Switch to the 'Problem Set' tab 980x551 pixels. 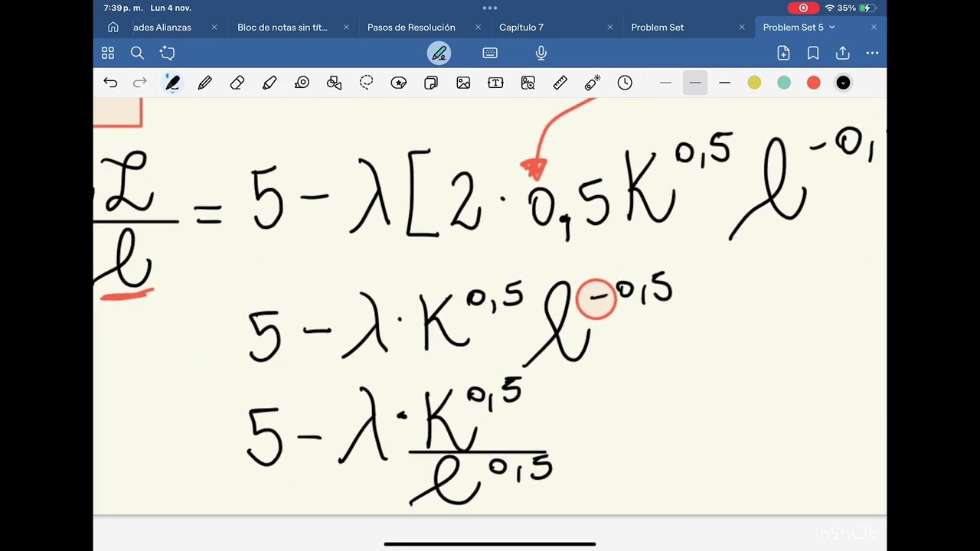[x=658, y=27]
